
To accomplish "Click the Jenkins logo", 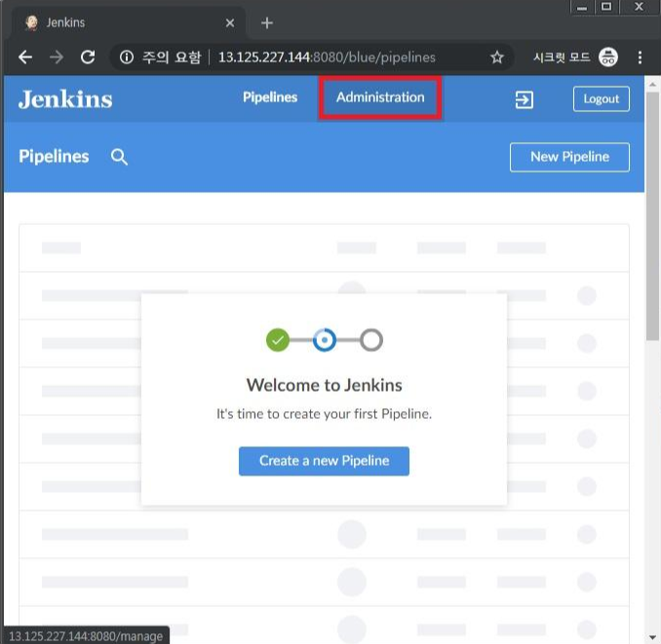I will (65, 99).
